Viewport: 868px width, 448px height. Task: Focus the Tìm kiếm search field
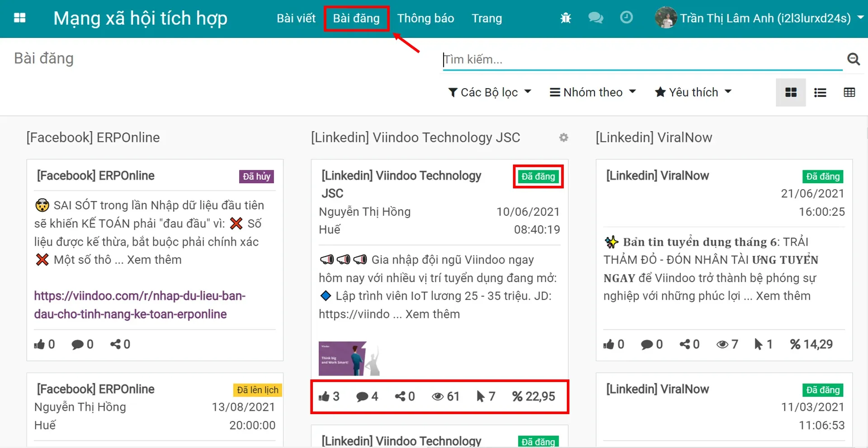[x=642, y=59]
